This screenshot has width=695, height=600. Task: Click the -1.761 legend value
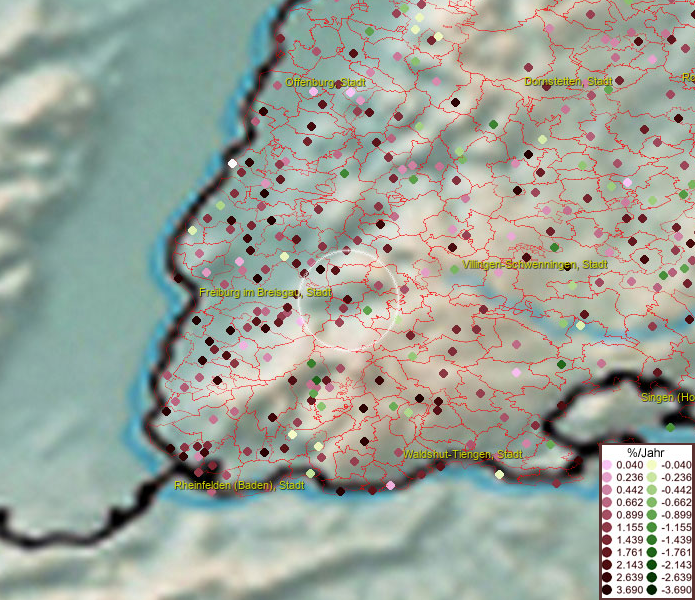point(676,553)
